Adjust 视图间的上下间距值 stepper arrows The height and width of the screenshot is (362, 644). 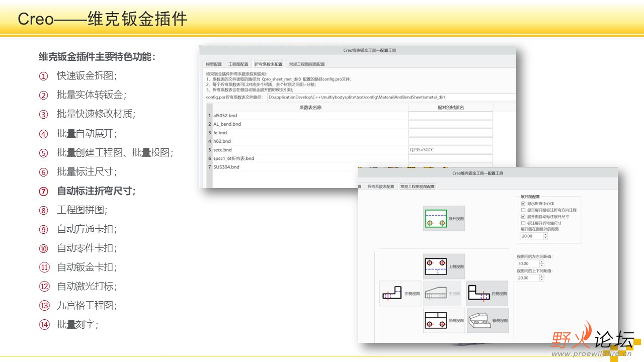click(x=541, y=278)
